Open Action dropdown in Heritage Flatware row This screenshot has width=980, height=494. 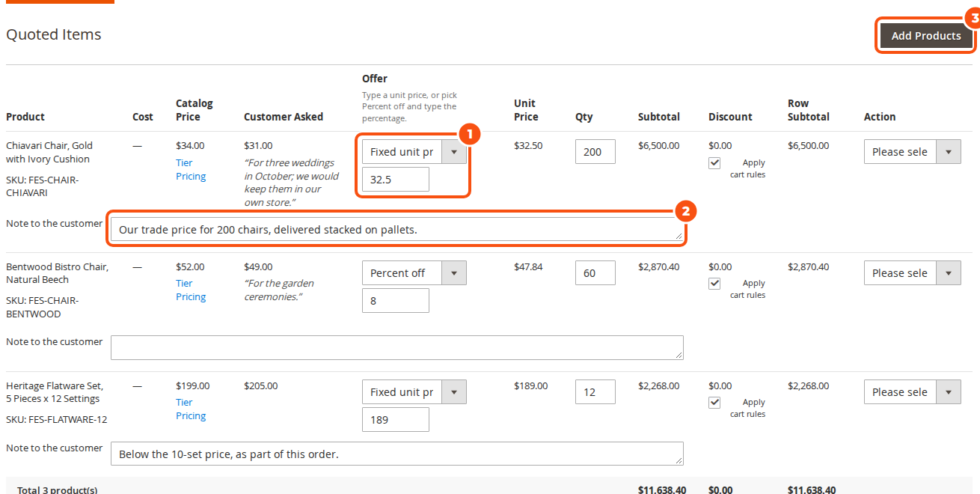(913, 392)
